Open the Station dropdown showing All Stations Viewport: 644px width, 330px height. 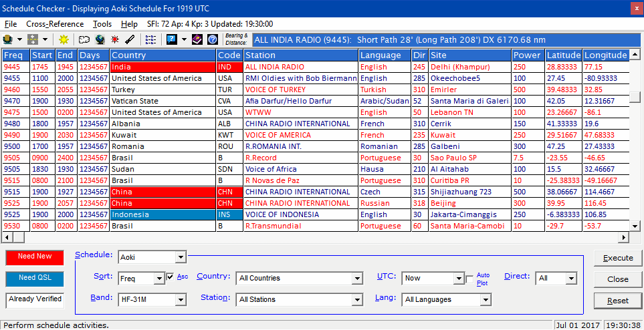coord(356,300)
